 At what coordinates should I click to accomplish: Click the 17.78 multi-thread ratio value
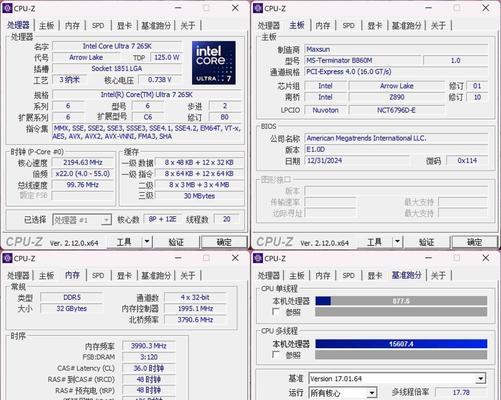pos(461,392)
